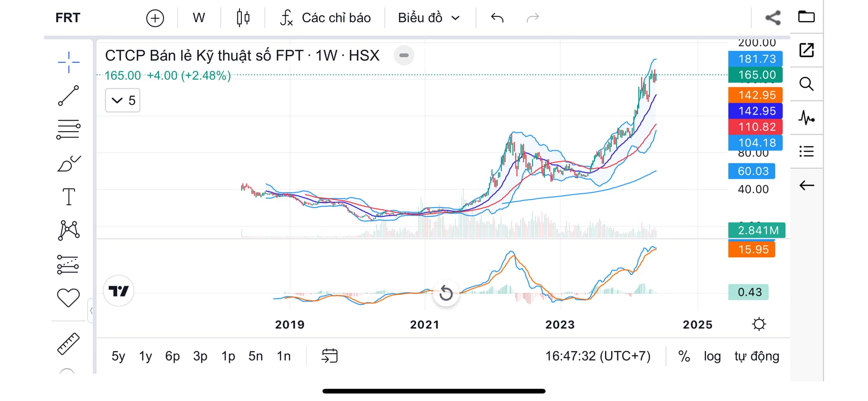Open the Biểu đồ dropdown menu

tap(429, 18)
